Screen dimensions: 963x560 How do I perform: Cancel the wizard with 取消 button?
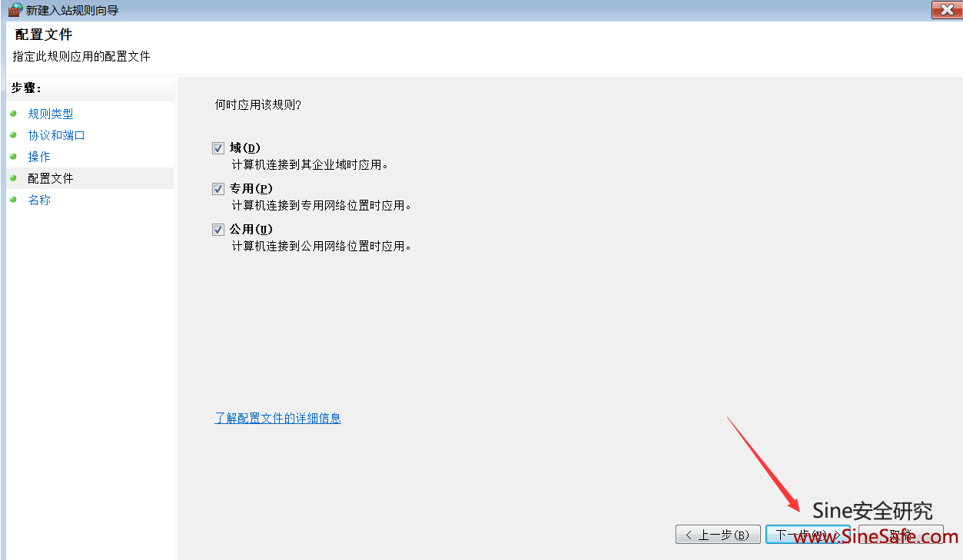tap(901, 535)
